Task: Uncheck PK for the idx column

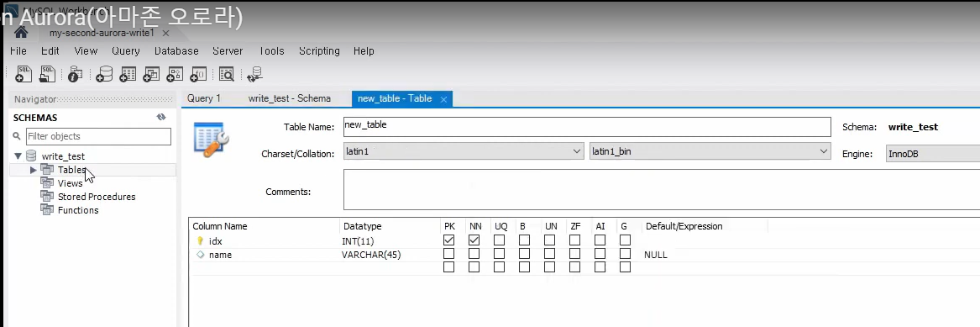Action: coord(448,240)
